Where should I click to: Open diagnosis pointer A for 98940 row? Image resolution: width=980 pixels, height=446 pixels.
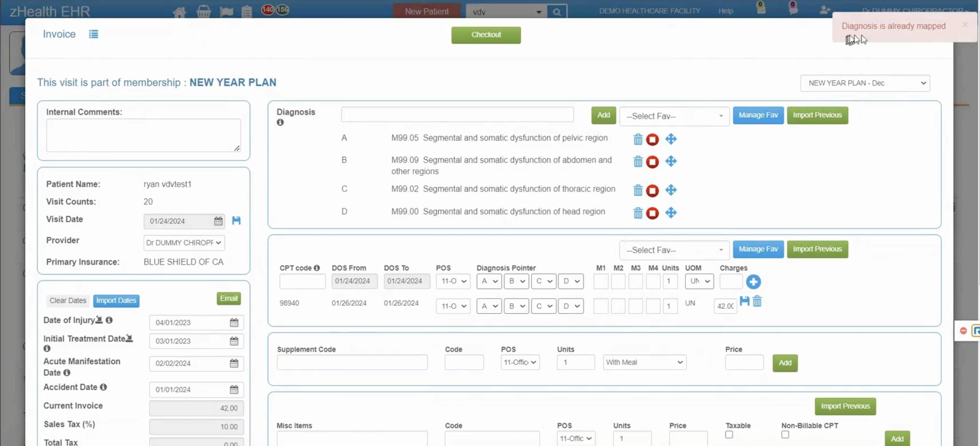[x=489, y=306]
